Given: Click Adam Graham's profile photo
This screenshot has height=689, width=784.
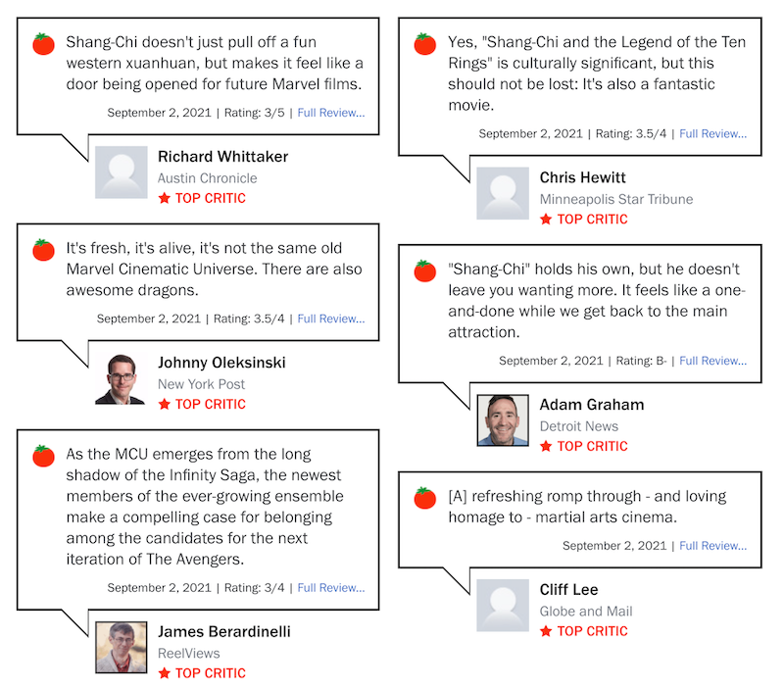Looking at the screenshot, I should (503, 420).
